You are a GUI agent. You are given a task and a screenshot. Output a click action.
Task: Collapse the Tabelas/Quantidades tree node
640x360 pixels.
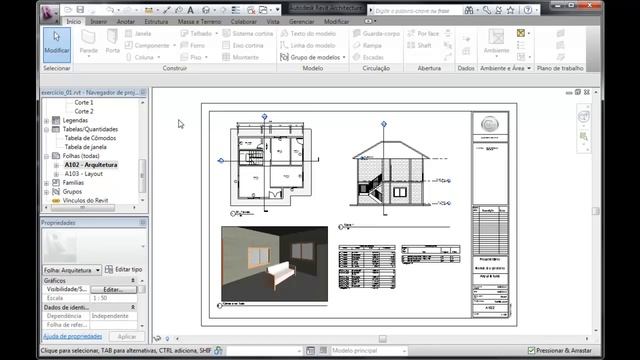point(47,129)
